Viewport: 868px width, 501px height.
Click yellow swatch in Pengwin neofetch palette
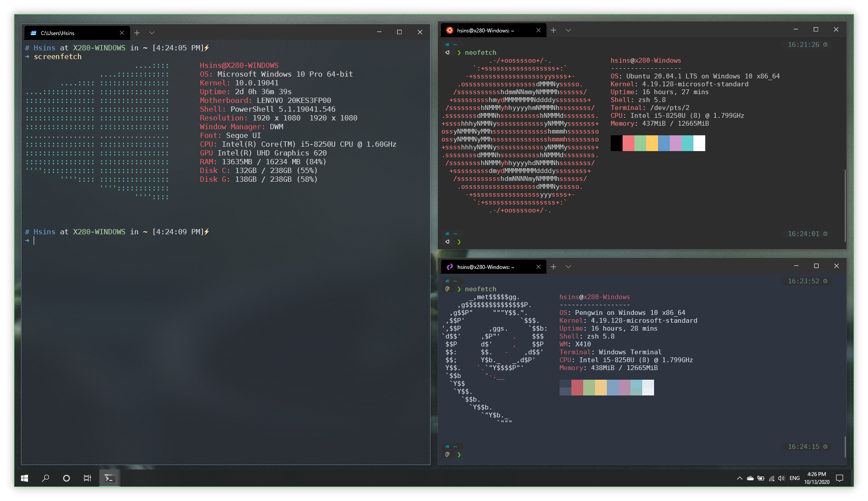601,388
